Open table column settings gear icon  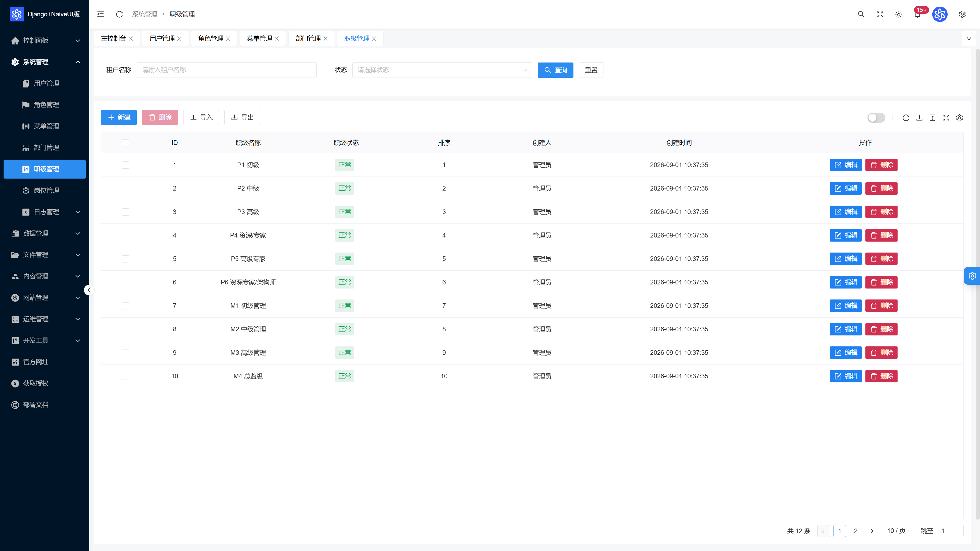coord(960,118)
